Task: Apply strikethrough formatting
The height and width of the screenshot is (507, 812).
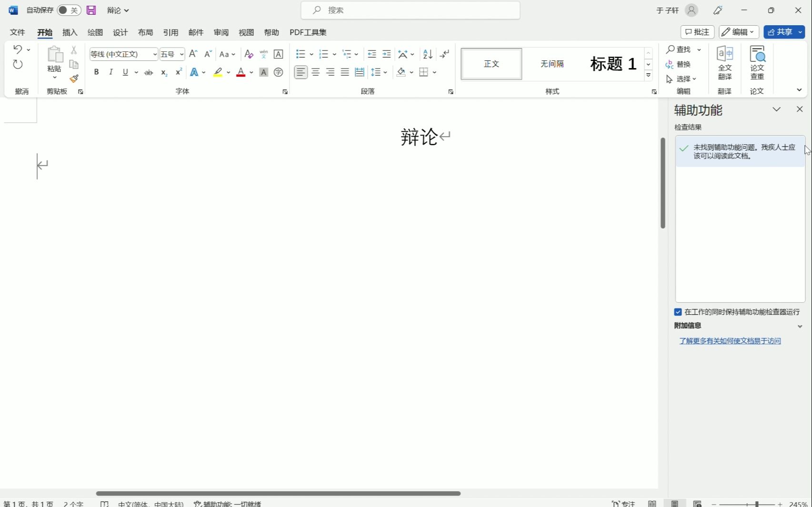Action: click(x=149, y=72)
